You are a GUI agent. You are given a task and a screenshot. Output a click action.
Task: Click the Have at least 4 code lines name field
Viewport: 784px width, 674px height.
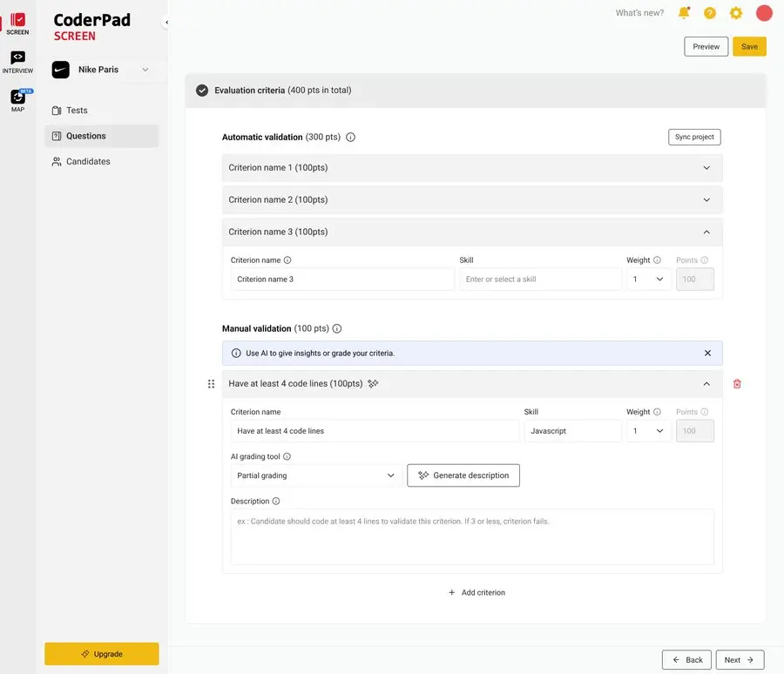(375, 431)
